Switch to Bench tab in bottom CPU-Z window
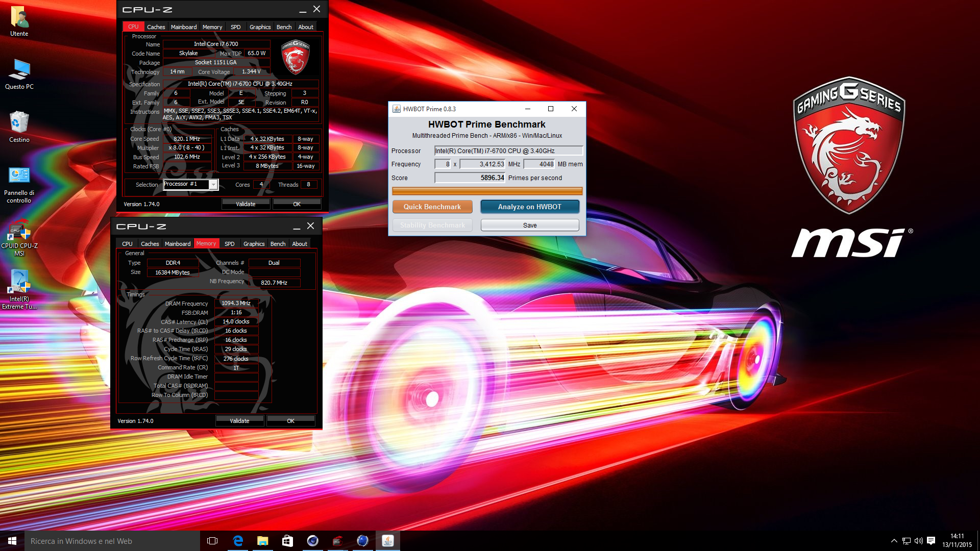The width and height of the screenshot is (980, 551). tap(278, 244)
